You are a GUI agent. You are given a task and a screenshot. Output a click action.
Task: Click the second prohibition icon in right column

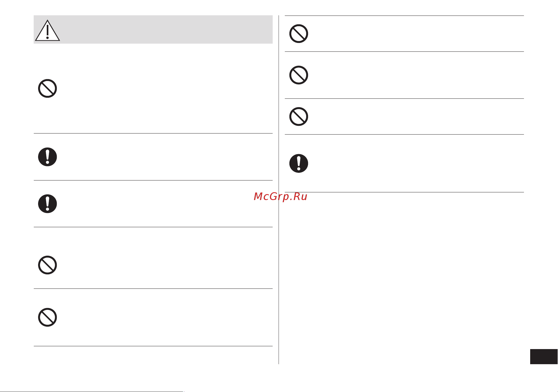pyautogui.click(x=299, y=75)
